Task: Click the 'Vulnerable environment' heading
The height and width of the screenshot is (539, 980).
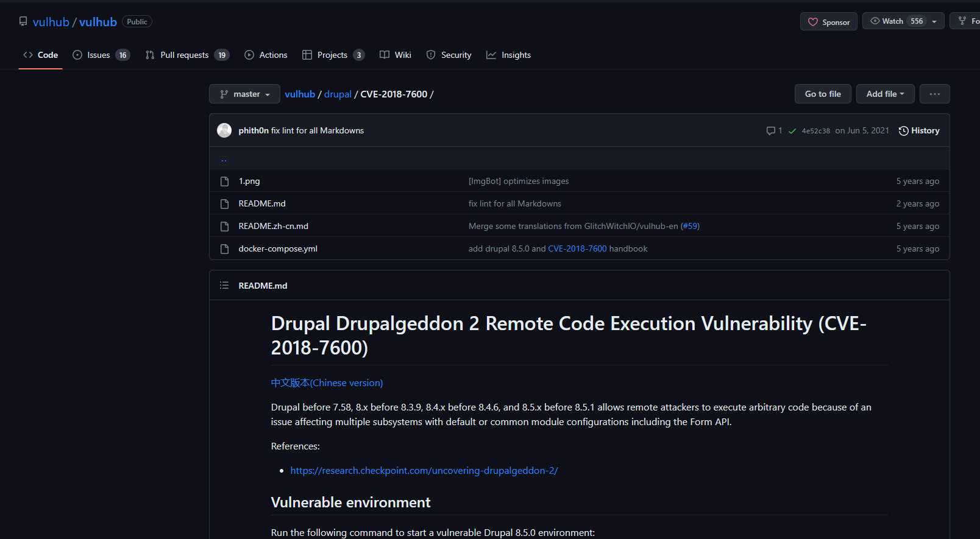Action: tap(350, 502)
